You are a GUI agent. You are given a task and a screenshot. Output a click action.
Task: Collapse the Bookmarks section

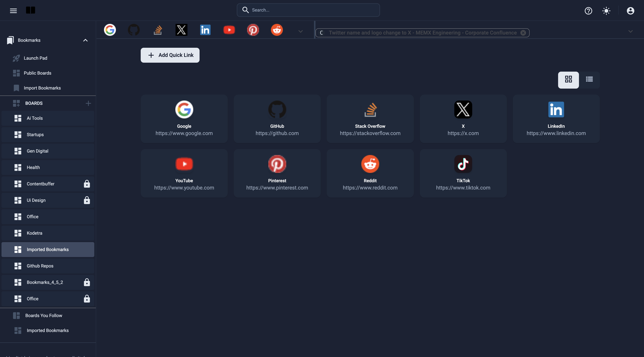point(85,40)
